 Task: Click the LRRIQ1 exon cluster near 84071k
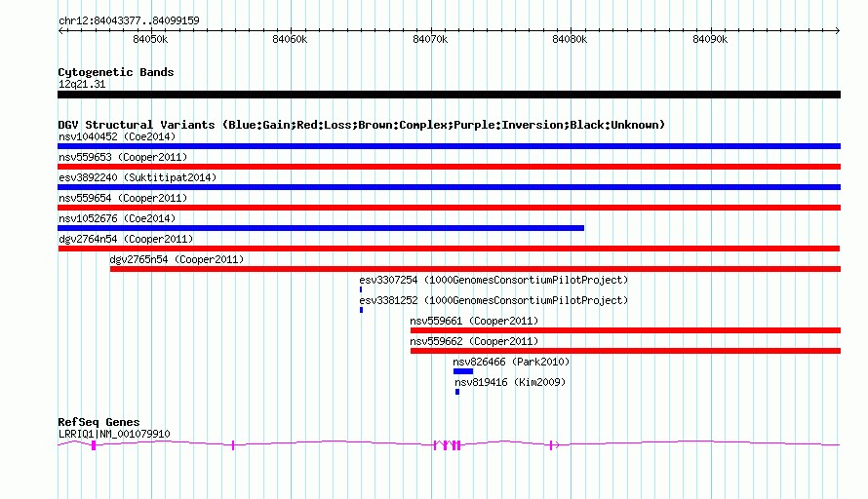tap(448, 445)
